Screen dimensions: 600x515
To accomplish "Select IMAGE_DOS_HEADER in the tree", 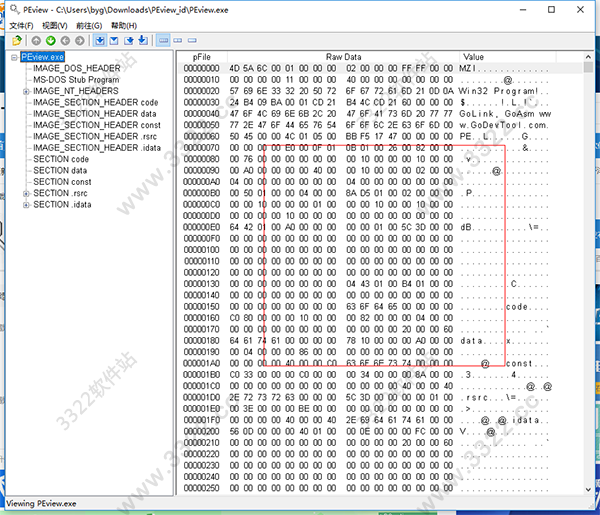I will pos(76,68).
